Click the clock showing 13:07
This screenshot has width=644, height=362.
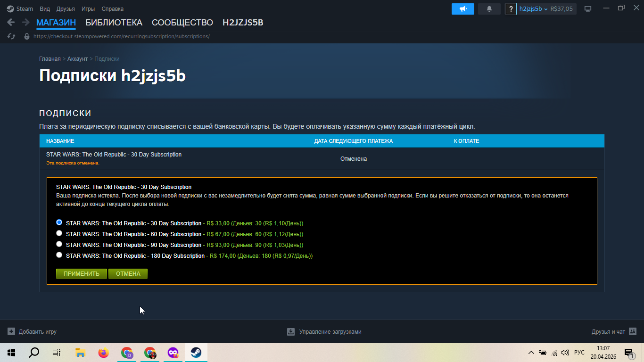pyautogui.click(x=603, y=348)
